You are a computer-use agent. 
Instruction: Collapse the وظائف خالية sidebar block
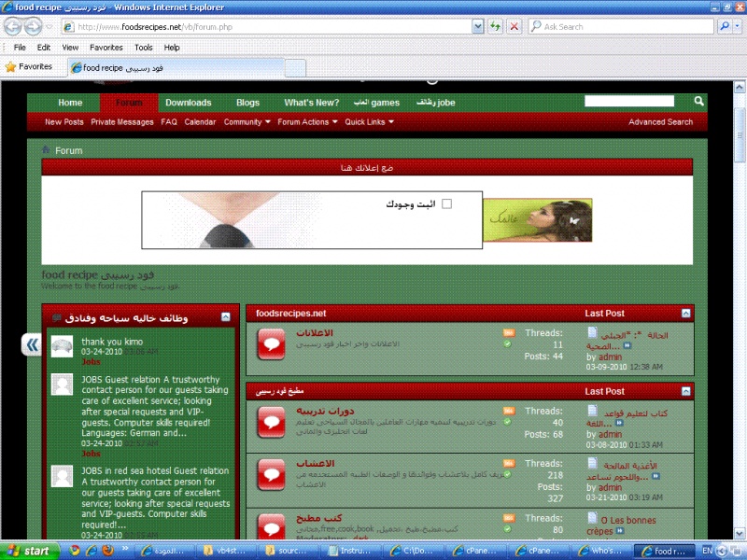click(225, 317)
